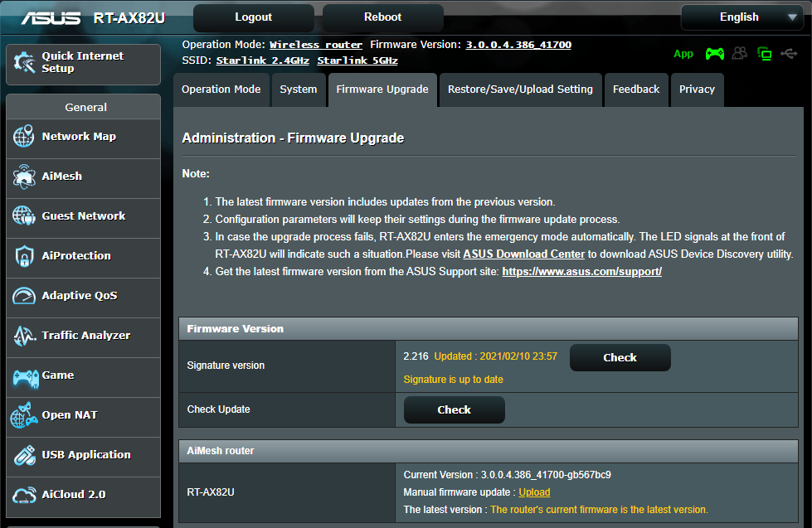Open the ASUS Download Center link

point(523,254)
